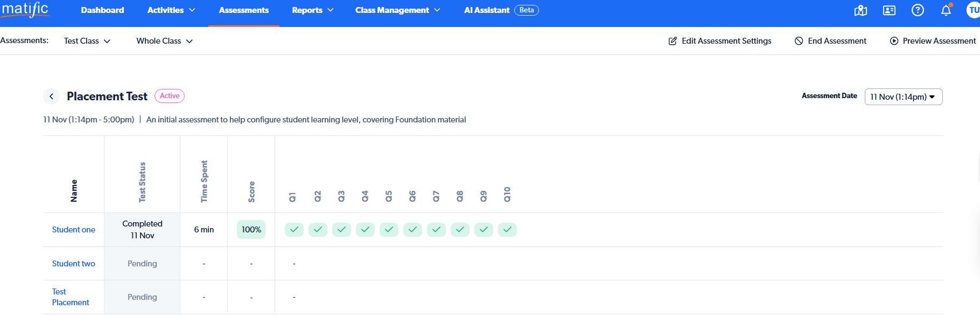Open the notifications bell
The height and width of the screenshot is (316, 980).
(946, 11)
